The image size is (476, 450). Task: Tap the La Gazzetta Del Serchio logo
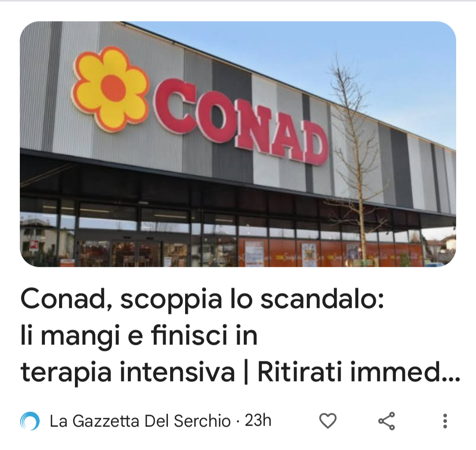point(30,421)
